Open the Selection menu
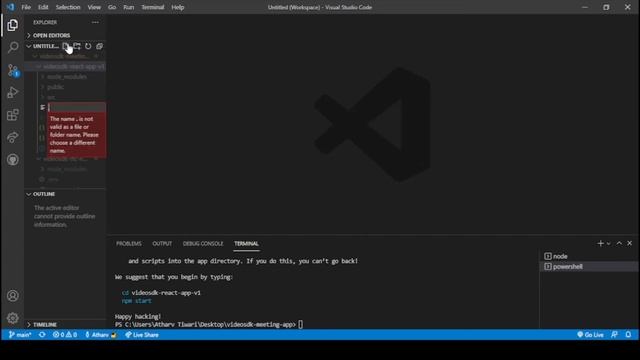640x360 pixels. click(x=68, y=7)
